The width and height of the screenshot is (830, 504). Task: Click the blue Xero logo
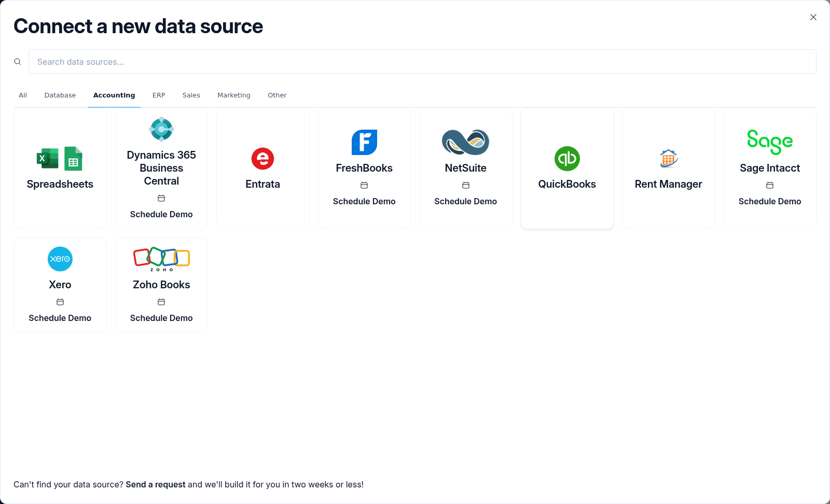(60, 259)
